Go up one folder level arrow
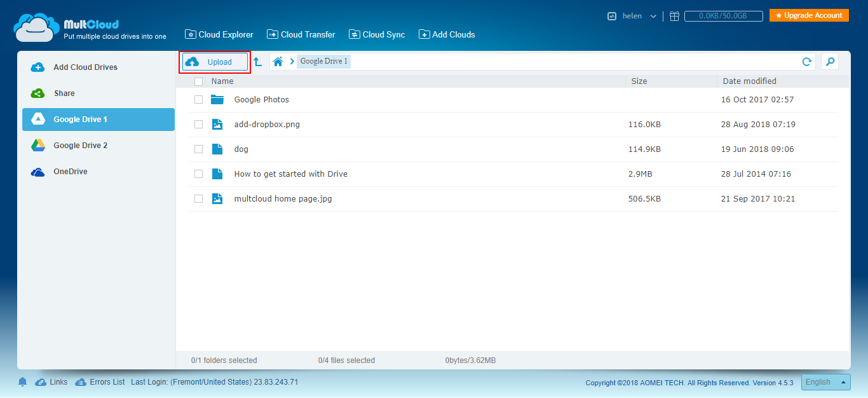868x398 pixels. [258, 62]
